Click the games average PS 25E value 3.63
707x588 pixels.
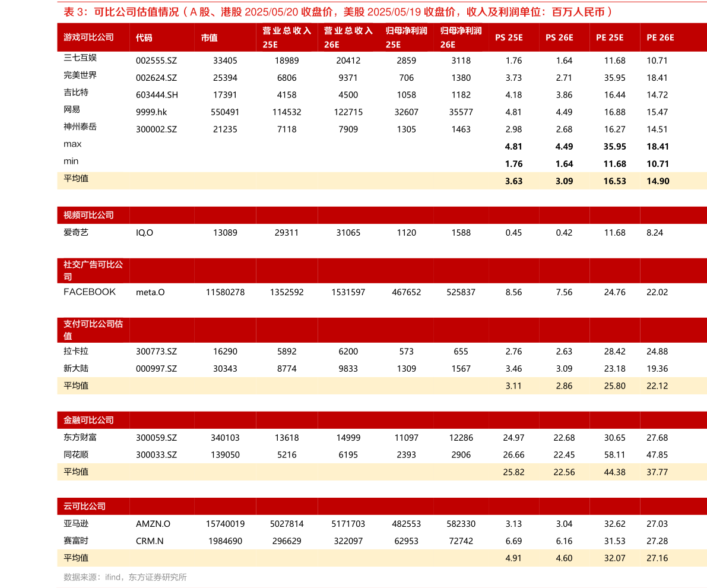pos(513,181)
